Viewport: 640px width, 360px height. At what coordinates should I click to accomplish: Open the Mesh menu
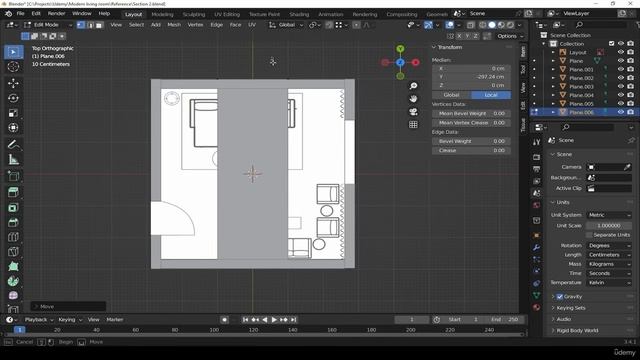pyautogui.click(x=174, y=25)
